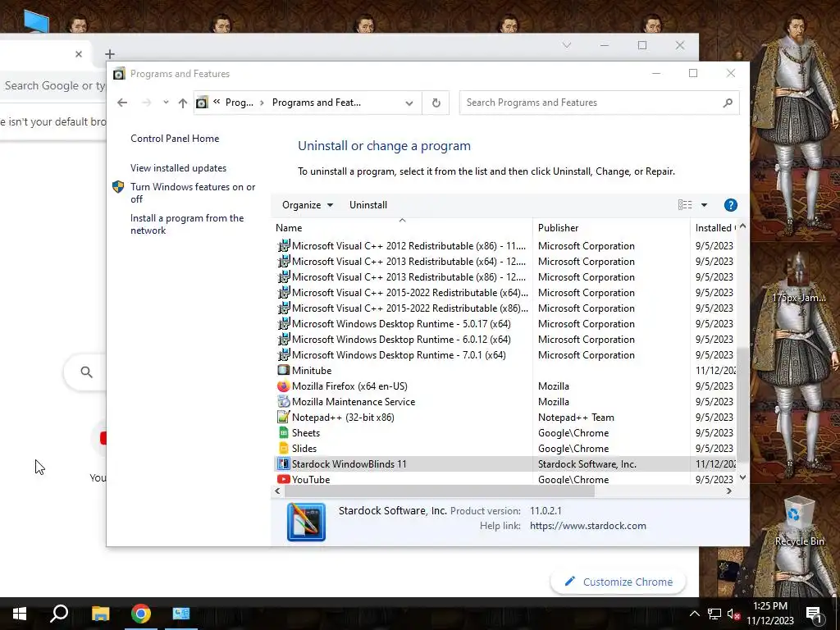Click the Slides app icon in list
This screenshot has height=630, width=840.
tap(283, 448)
